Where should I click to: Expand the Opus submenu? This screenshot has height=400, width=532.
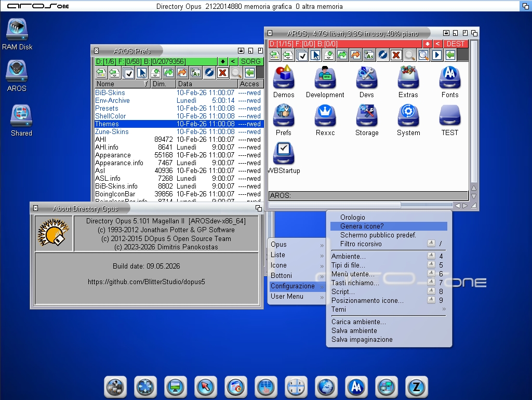(297, 245)
